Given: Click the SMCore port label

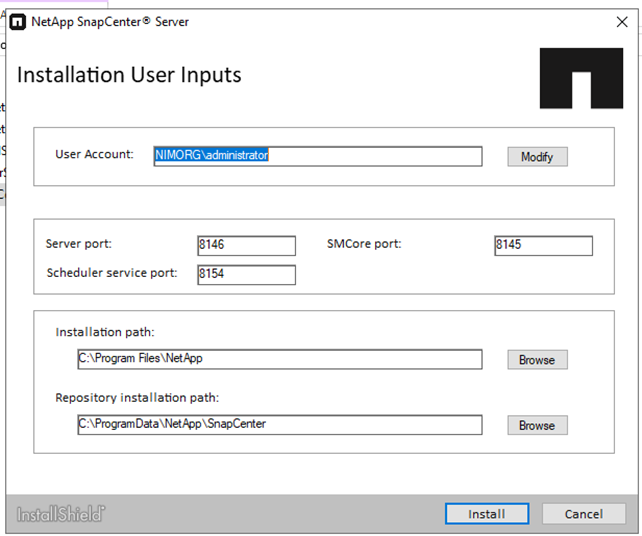Looking at the screenshot, I should pyautogui.click(x=364, y=244).
